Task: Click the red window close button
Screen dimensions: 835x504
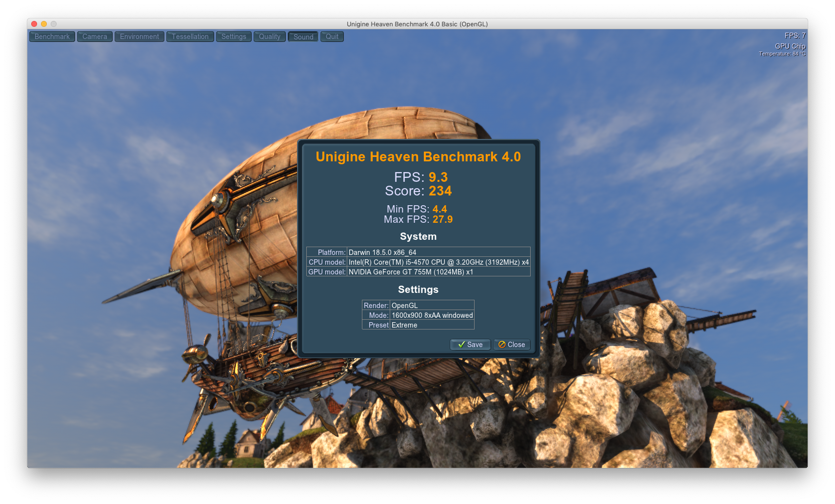Action: point(34,24)
